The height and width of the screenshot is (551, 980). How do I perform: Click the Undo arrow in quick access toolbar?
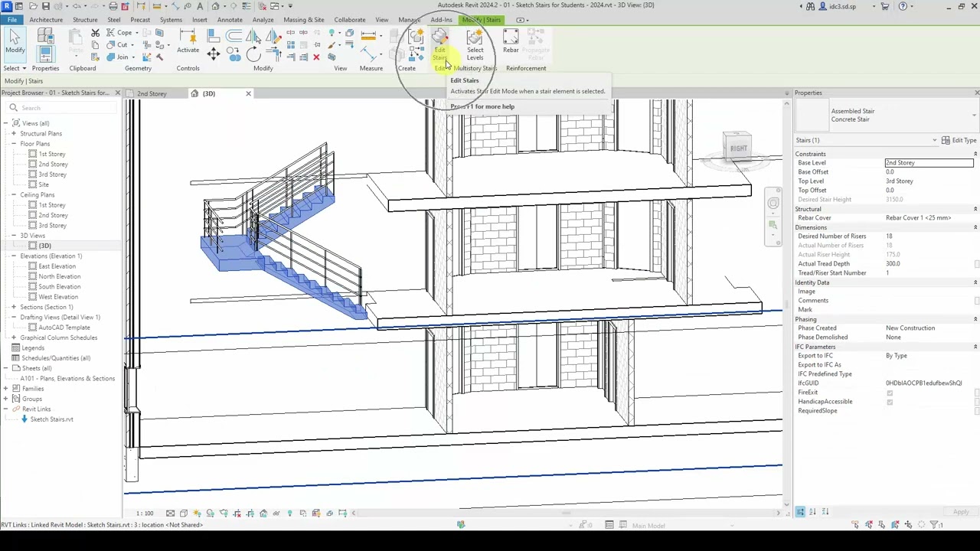77,6
